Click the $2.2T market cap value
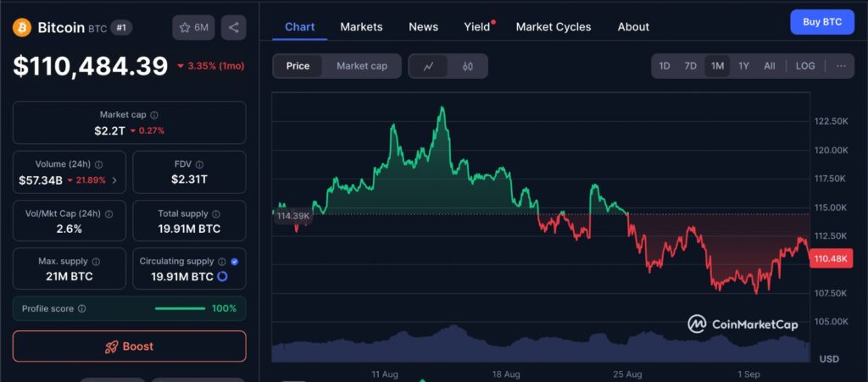 (109, 131)
